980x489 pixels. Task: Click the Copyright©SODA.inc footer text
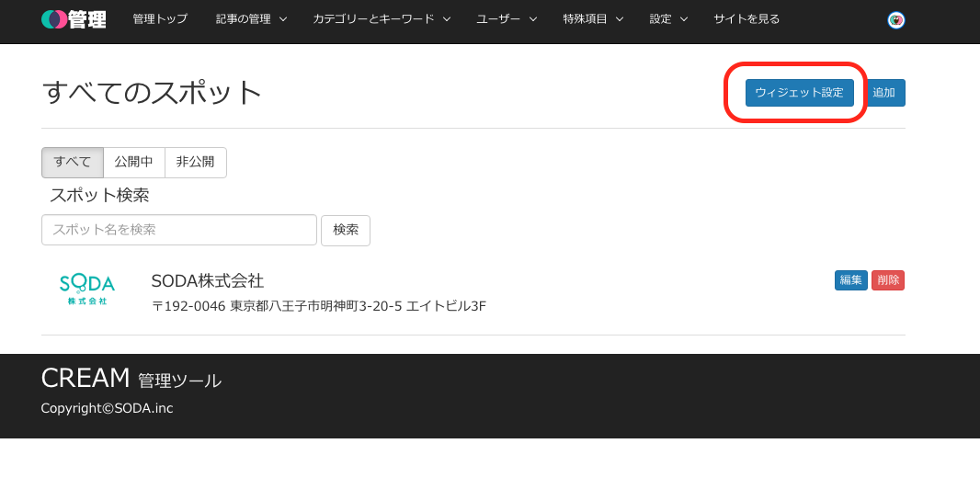click(107, 408)
